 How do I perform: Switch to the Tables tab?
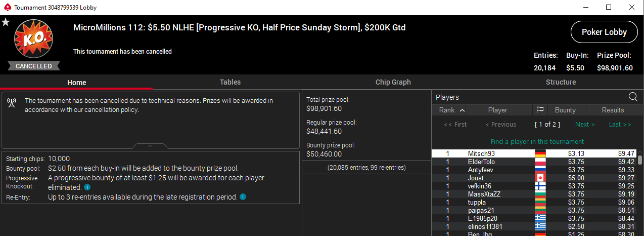pos(230,82)
